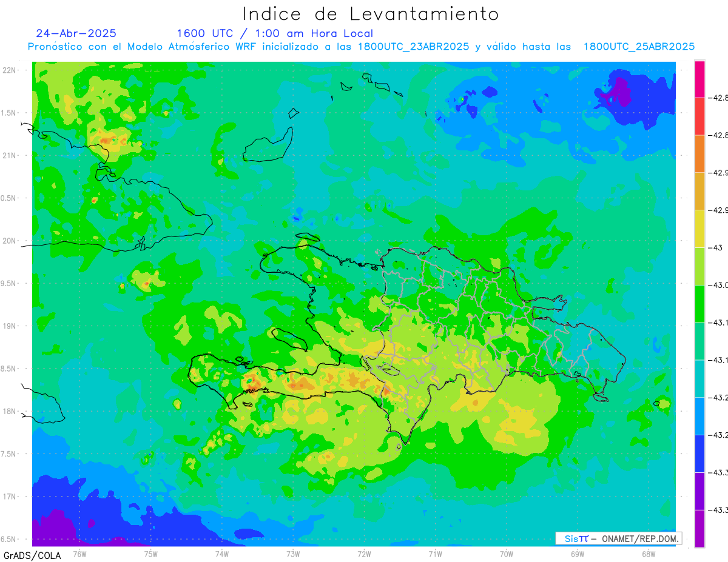Click the '69W' longitude label
The image size is (728, 562).
(578, 554)
